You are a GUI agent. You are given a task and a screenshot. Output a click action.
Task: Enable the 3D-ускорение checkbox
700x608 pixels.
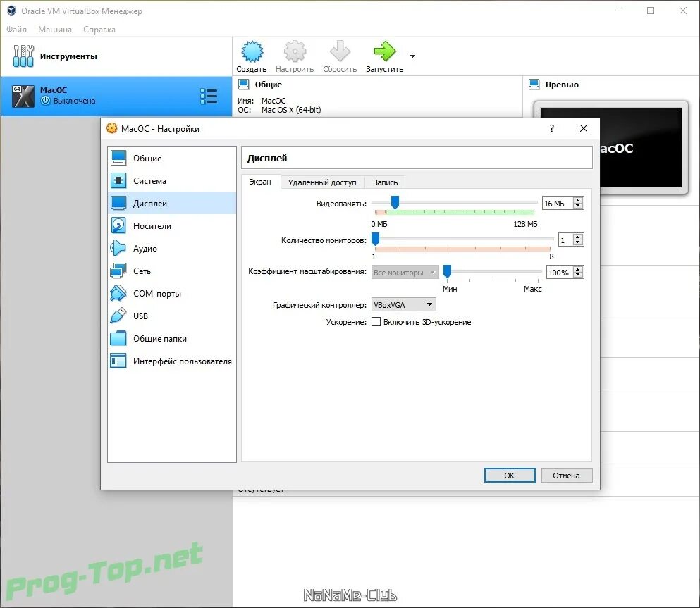[376, 322]
